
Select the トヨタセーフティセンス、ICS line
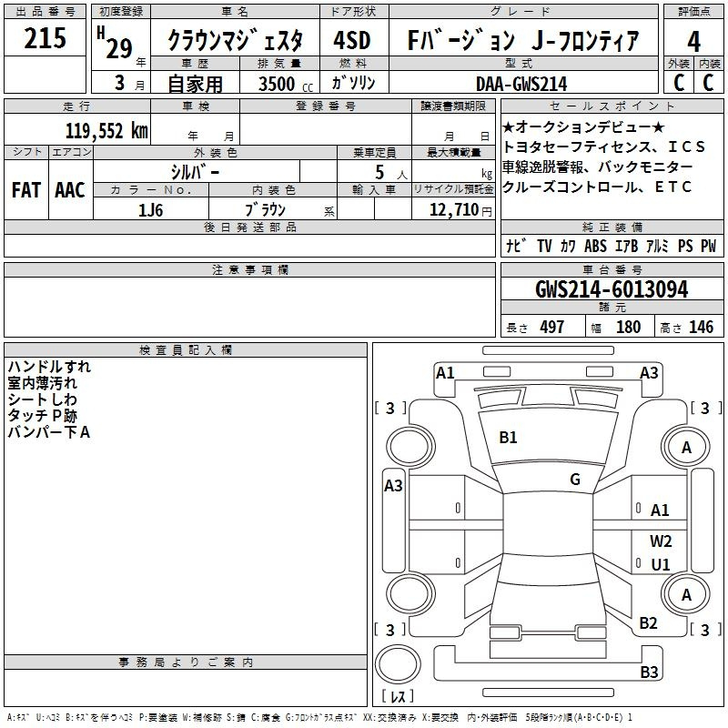603,147
